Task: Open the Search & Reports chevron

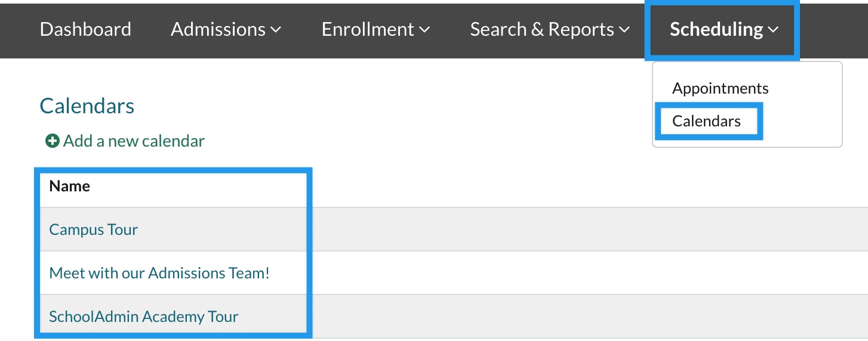Action: coord(624,30)
